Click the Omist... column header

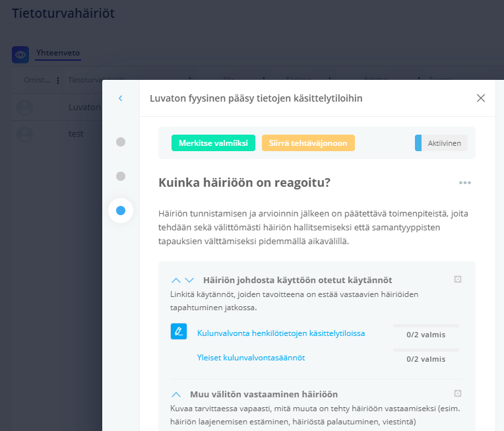click(37, 80)
